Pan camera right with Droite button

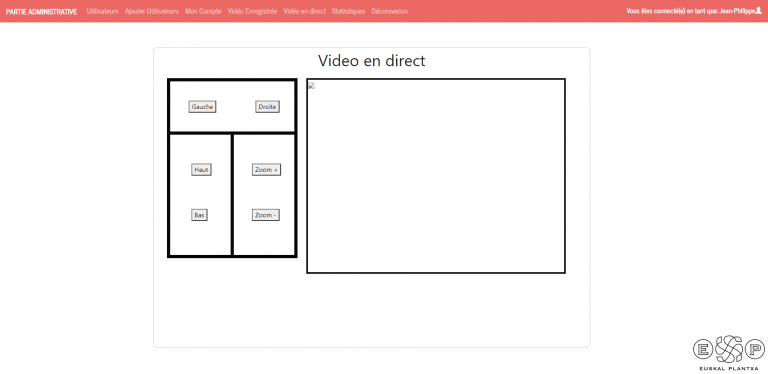click(267, 107)
